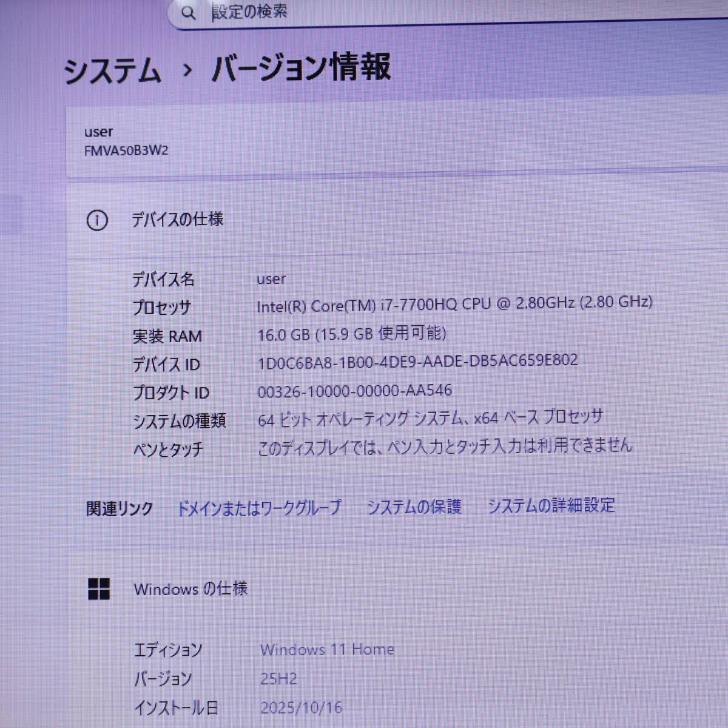The height and width of the screenshot is (728, 728).
Task: Select the Windows 11 Home edition value
Action: 327,649
